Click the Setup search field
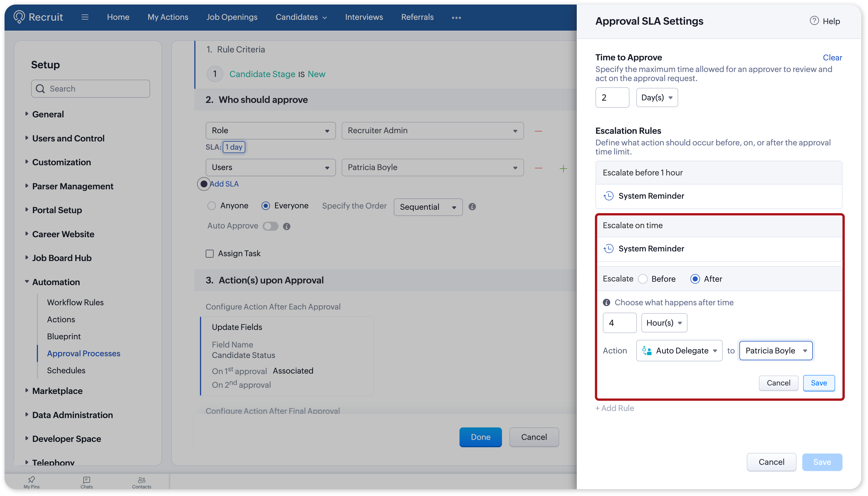 pyautogui.click(x=91, y=88)
